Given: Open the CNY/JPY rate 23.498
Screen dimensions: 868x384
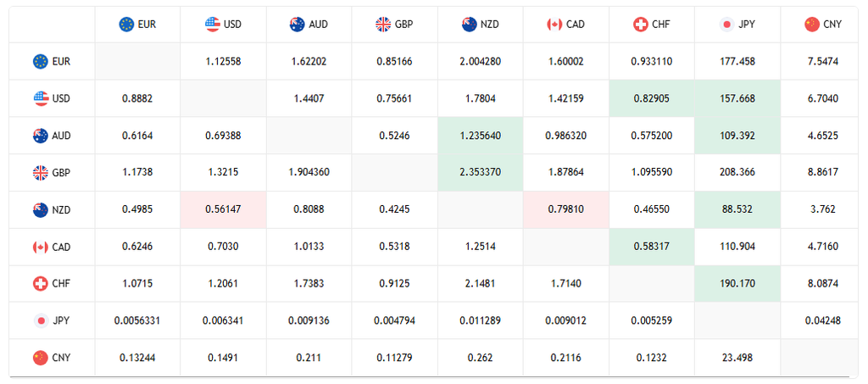Looking at the screenshot, I should (737, 358).
